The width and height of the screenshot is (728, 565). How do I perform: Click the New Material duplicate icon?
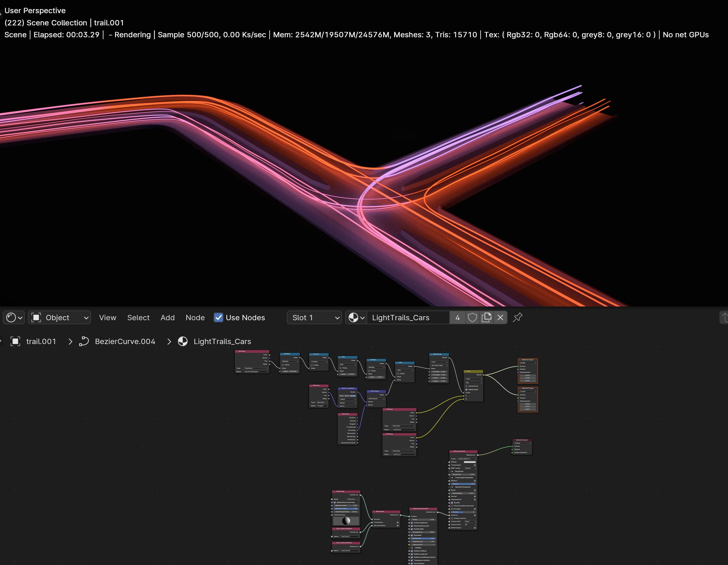tap(486, 317)
